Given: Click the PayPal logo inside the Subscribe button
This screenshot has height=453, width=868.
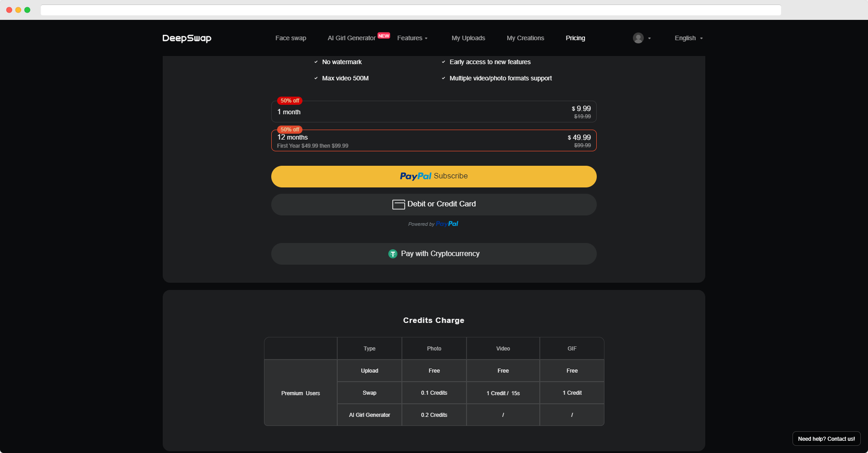Looking at the screenshot, I should click(x=415, y=176).
